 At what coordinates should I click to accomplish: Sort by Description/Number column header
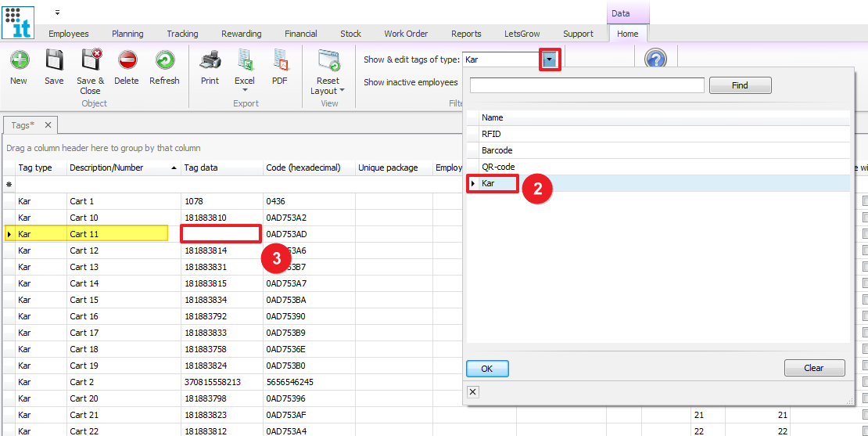tap(124, 168)
